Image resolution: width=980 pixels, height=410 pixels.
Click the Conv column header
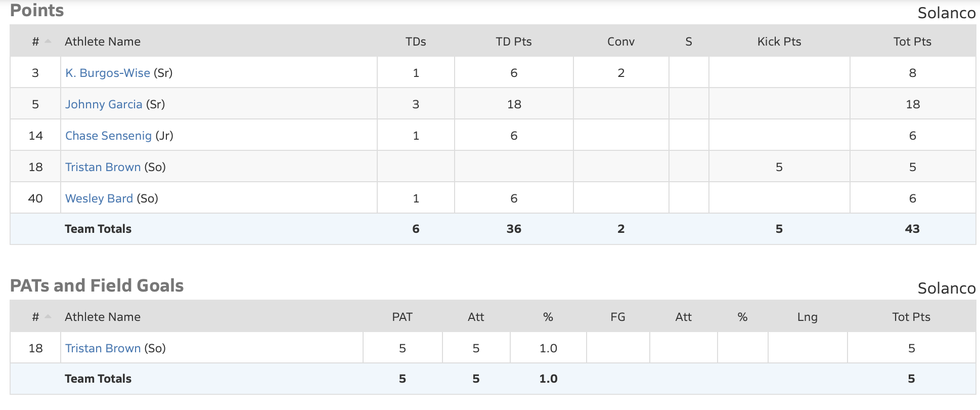click(620, 42)
